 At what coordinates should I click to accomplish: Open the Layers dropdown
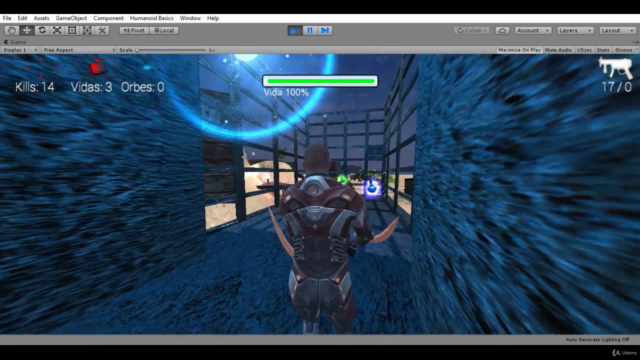pos(575,31)
